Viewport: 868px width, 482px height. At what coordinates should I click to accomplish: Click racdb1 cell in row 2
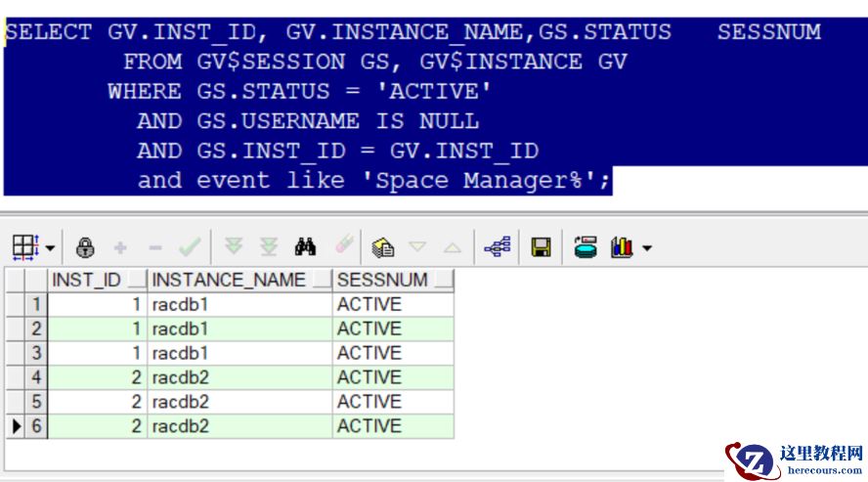tap(239, 329)
